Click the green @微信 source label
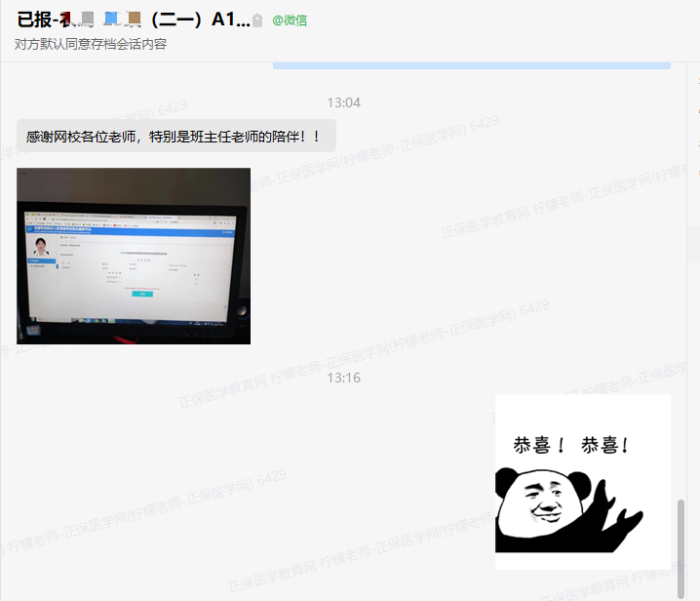This screenshot has width=700, height=601. coord(290,20)
